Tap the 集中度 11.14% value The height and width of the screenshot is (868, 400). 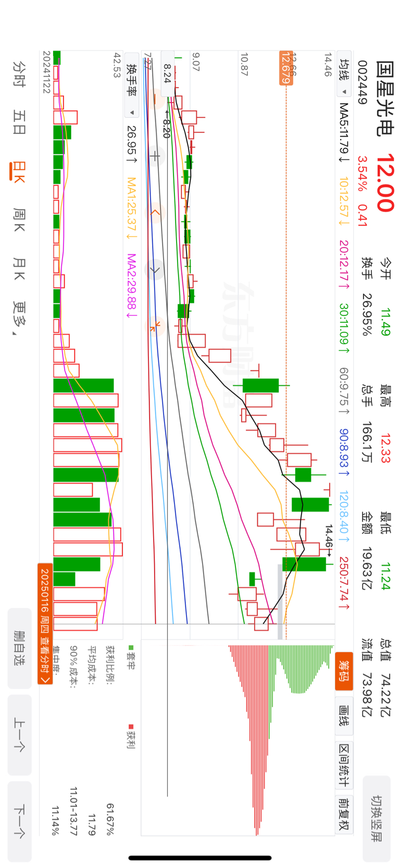click(x=55, y=820)
